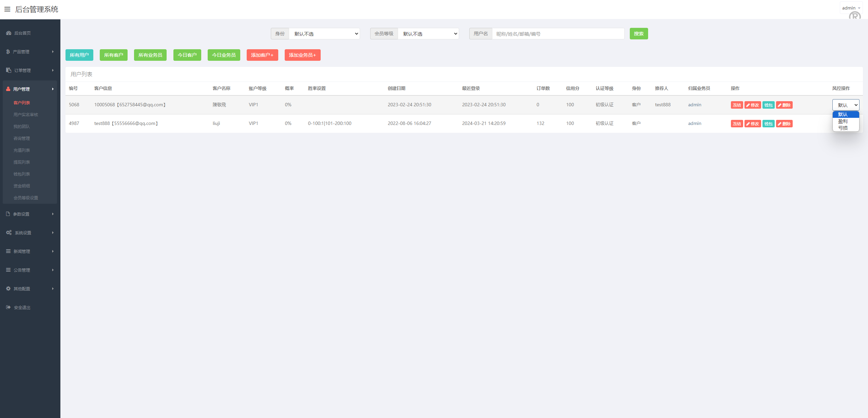Go to 充值列表 submenu item
The image size is (868, 418).
(22, 150)
